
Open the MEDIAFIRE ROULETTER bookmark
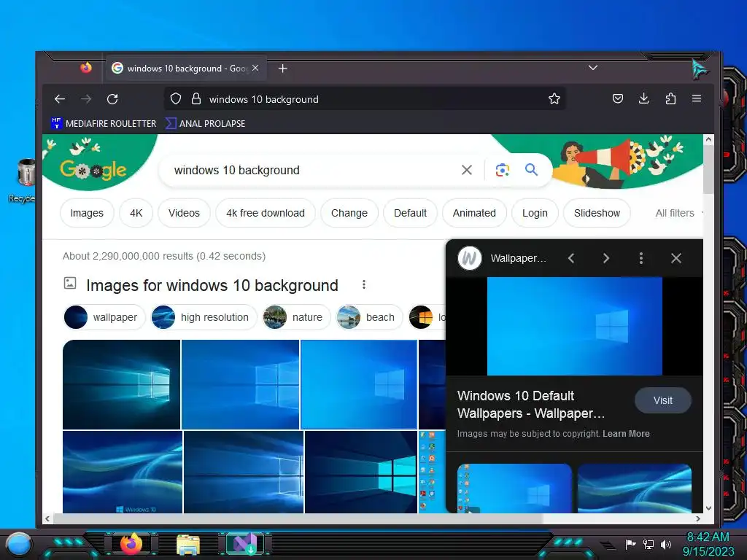104,123
